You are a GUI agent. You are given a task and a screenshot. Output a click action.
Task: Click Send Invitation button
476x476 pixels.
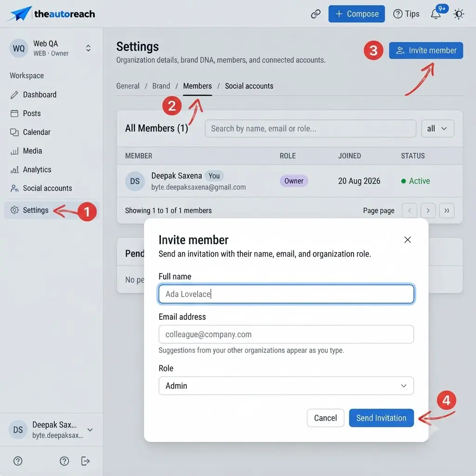[x=381, y=418]
